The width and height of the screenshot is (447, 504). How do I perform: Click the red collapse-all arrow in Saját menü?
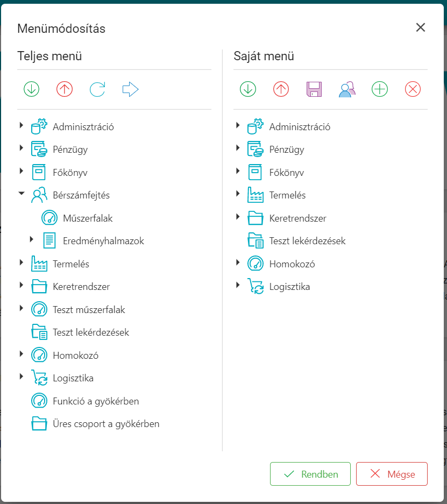point(281,89)
